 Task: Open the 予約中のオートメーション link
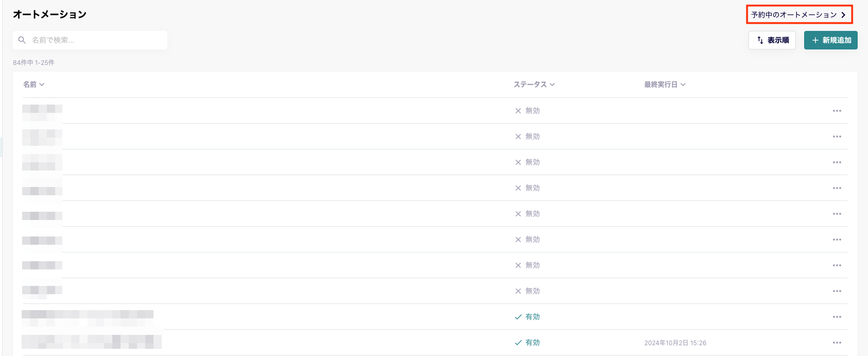tap(799, 14)
